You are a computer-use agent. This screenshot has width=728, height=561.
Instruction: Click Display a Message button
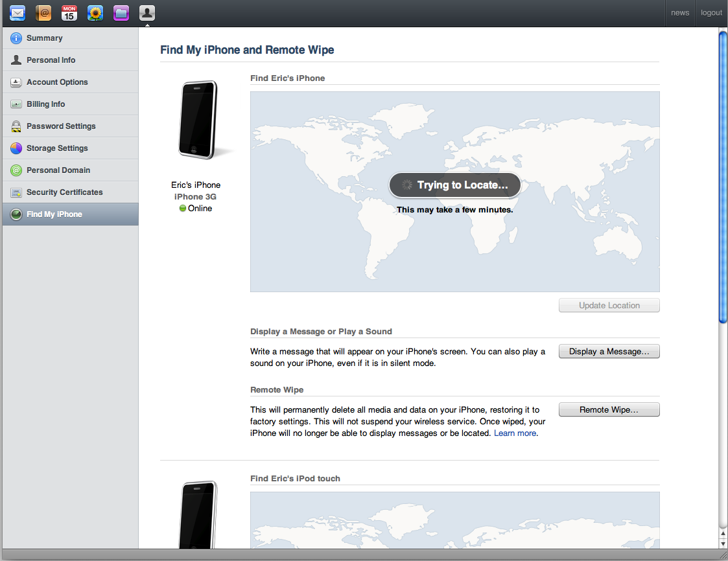(x=609, y=351)
